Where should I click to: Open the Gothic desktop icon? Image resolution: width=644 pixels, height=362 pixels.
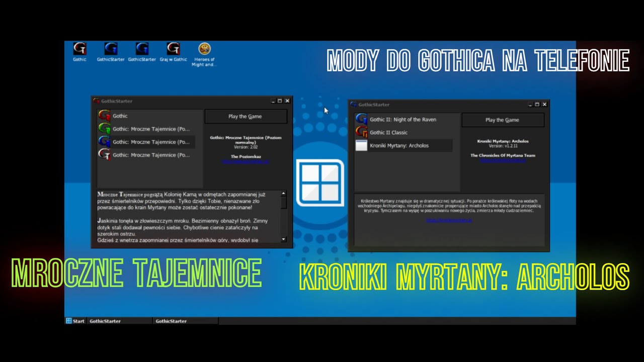pos(79,52)
